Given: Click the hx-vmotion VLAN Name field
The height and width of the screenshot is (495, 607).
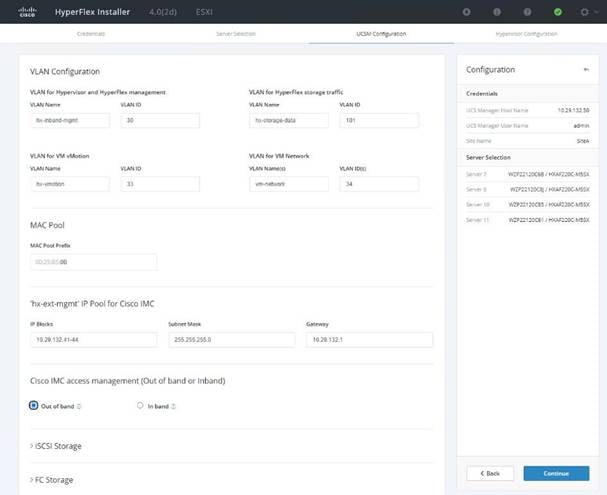Looking at the screenshot, I should coord(70,184).
